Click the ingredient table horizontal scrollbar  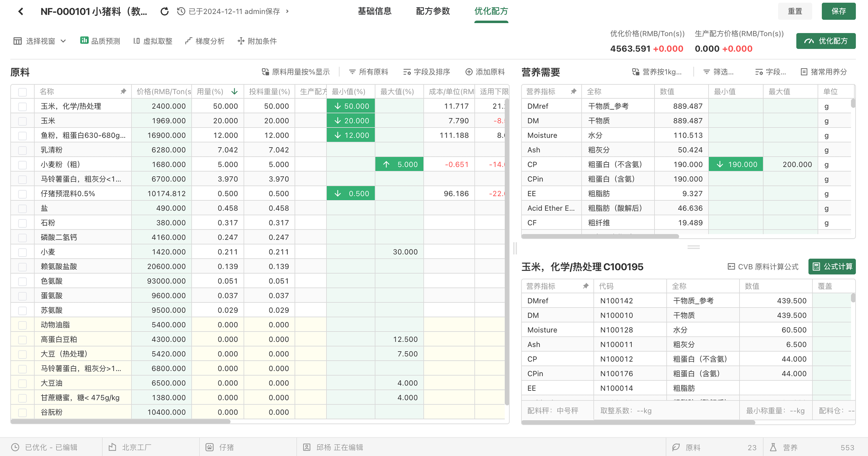(x=120, y=421)
